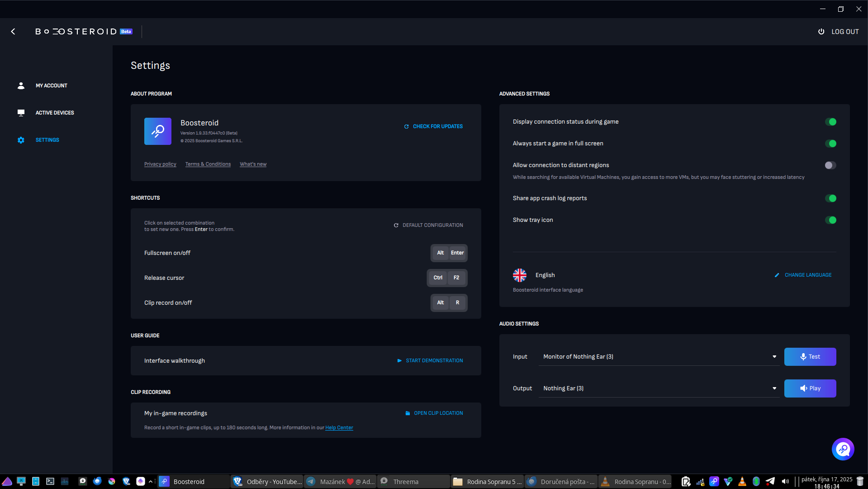Click the volume icon in system tray
Image resolution: width=868 pixels, height=489 pixels.
[x=785, y=481]
